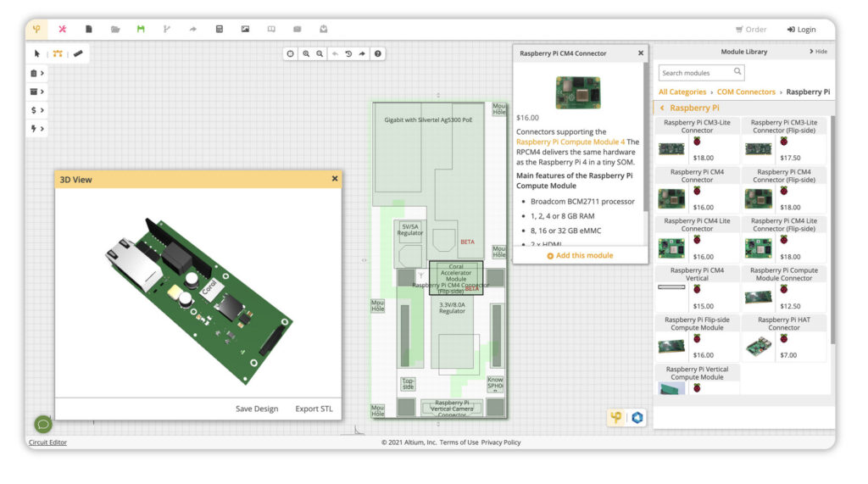Image resolution: width=868 pixels, height=484 pixels.
Task: Open the book documentation icon
Action: 271,29
